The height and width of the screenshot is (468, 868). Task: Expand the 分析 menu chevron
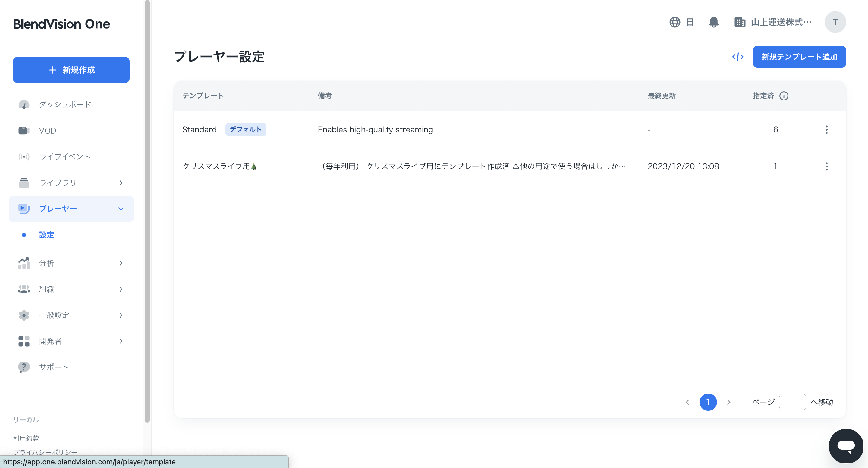(x=121, y=263)
